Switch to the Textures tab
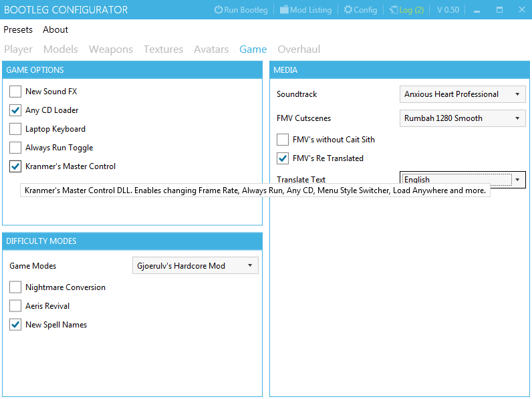Viewport: 532px width, 399px height. coord(163,49)
